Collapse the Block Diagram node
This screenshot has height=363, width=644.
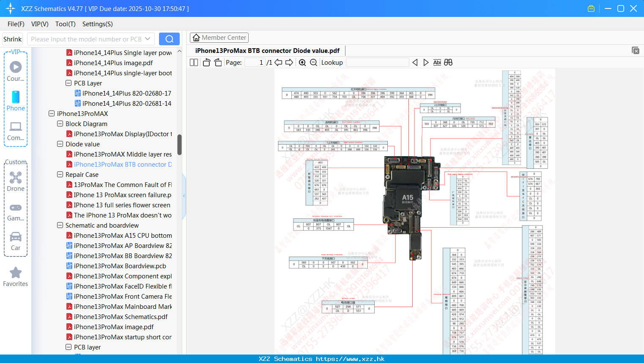(x=60, y=124)
